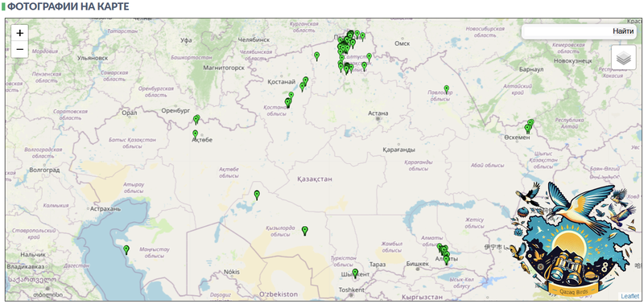
Task: Select the marker near Оренбург border
Action: click(196, 119)
